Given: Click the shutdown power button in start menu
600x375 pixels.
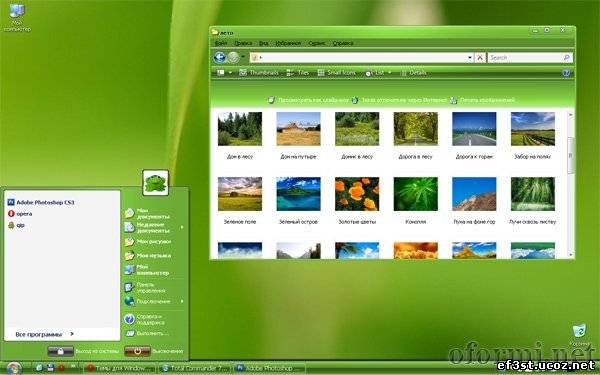Looking at the screenshot, I should pyautogui.click(x=137, y=351).
